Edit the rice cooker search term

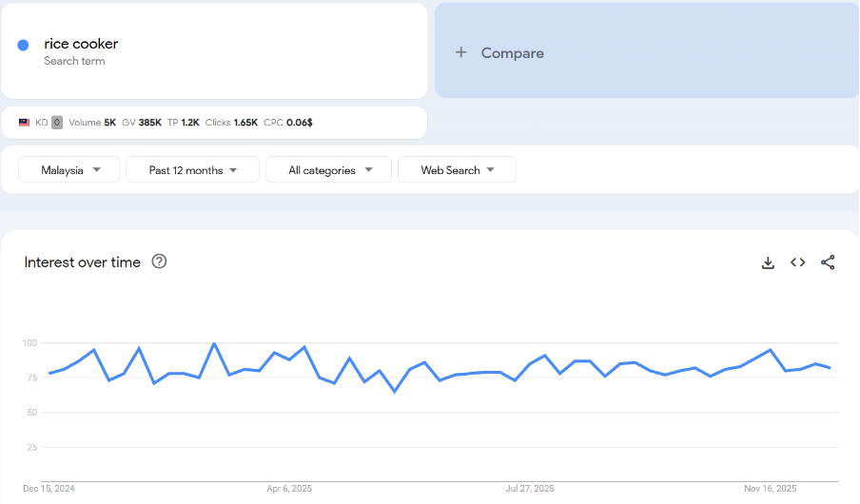(x=81, y=44)
